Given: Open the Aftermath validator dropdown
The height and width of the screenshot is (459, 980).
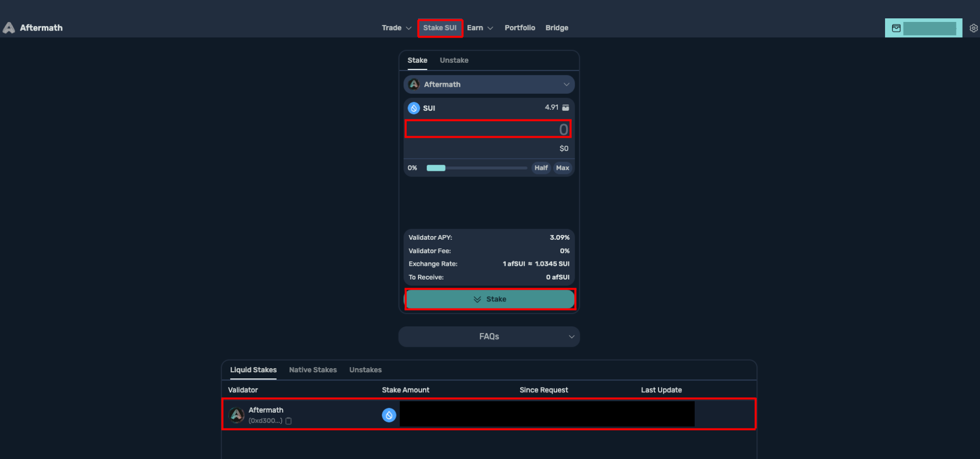Looking at the screenshot, I should tap(489, 85).
